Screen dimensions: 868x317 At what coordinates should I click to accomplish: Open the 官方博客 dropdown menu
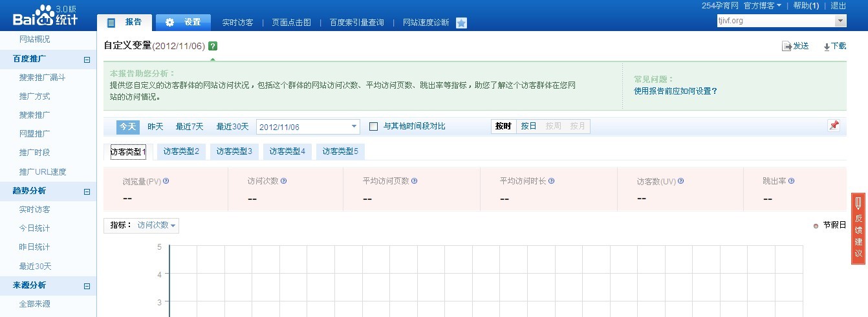click(x=762, y=5)
